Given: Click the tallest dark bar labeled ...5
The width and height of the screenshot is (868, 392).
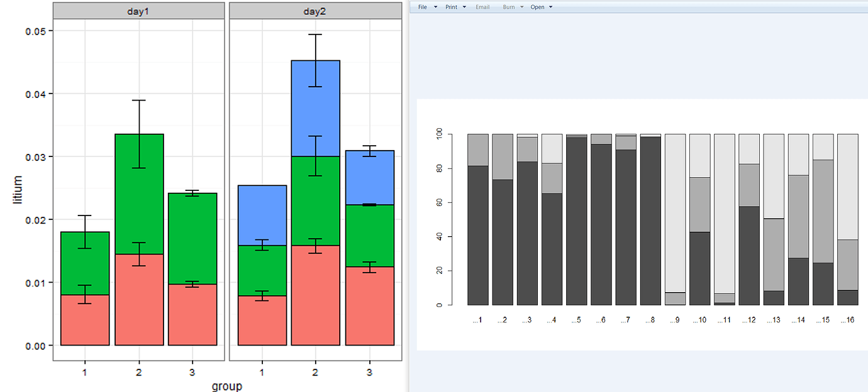Looking at the screenshot, I should 574,220.
